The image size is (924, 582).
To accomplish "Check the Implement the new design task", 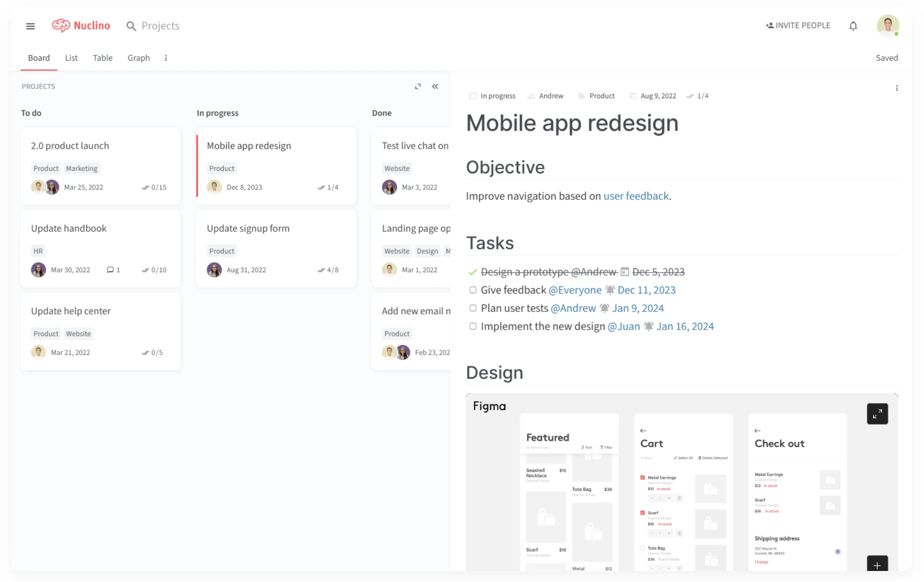I will (x=473, y=326).
